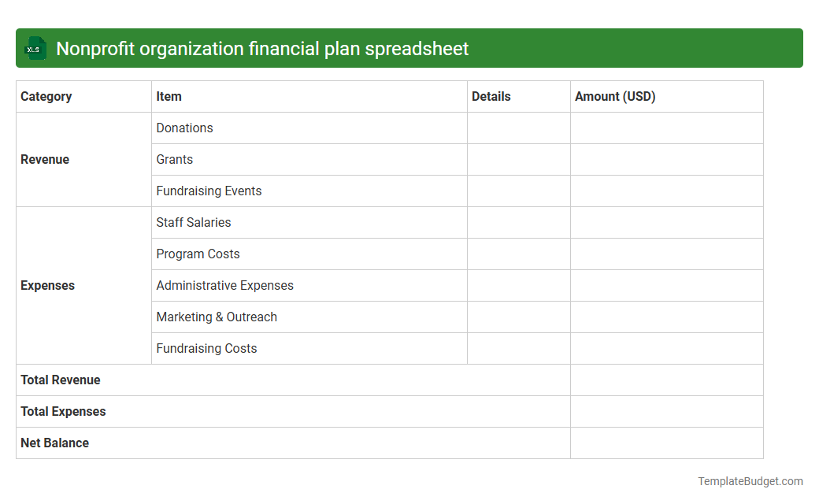Viewport: 819px width, 504px height.
Task: Click the Donations row item
Action: [x=184, y=128]
